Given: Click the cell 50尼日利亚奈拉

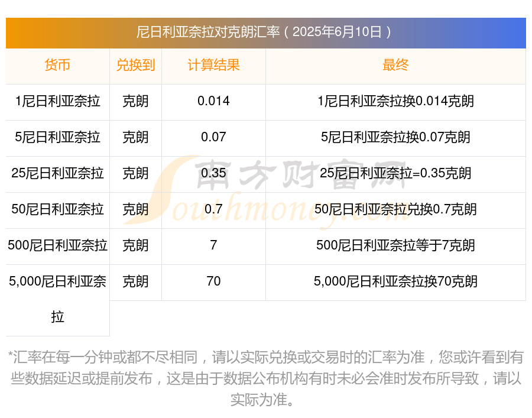Looking at the screenshot, I should coord(57,209).
